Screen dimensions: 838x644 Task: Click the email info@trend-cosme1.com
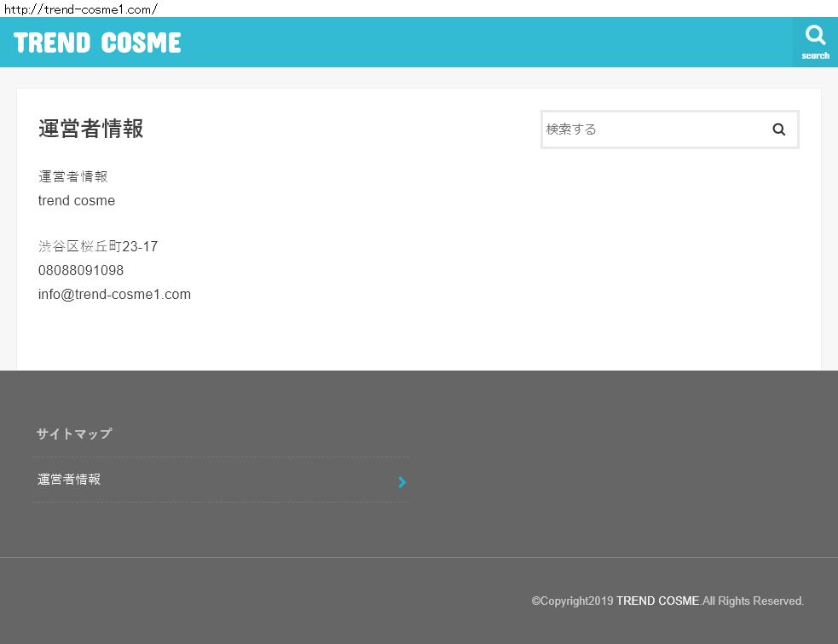click(x=114, y=294)
